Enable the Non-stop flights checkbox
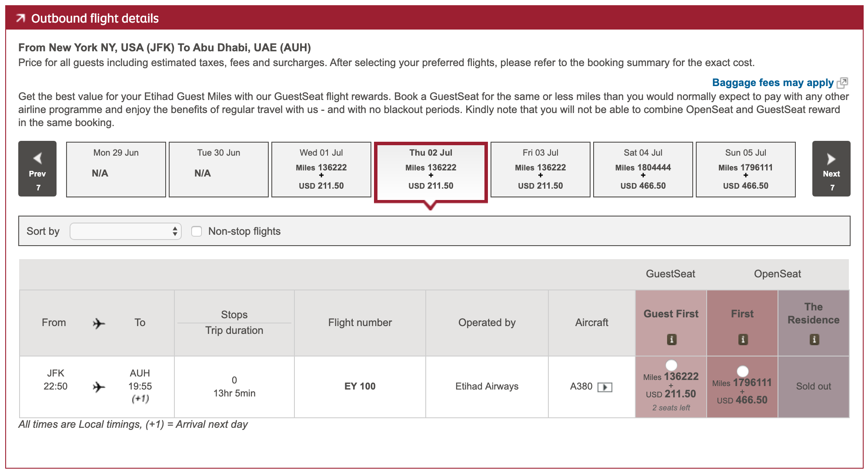This screenshot has width=868, height=473. (197, 231)
